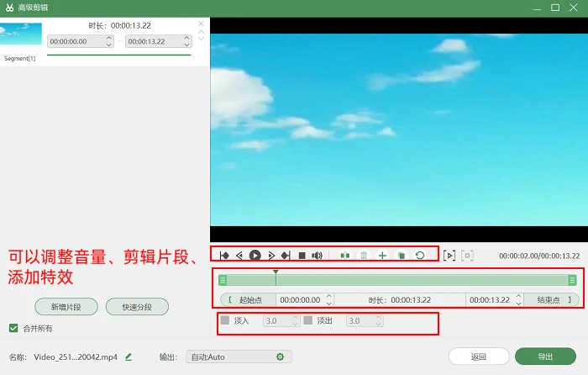Add new segment with green plus icon

pos(382,256)
